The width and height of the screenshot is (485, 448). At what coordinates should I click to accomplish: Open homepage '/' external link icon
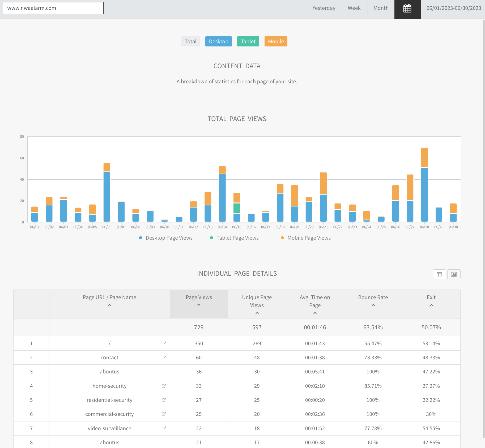pyautogui.click(x=164, y=343)
